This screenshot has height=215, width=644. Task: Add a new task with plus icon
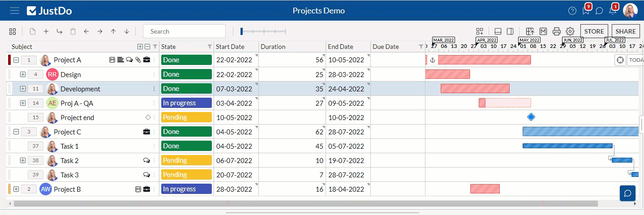tap(46, 31)
